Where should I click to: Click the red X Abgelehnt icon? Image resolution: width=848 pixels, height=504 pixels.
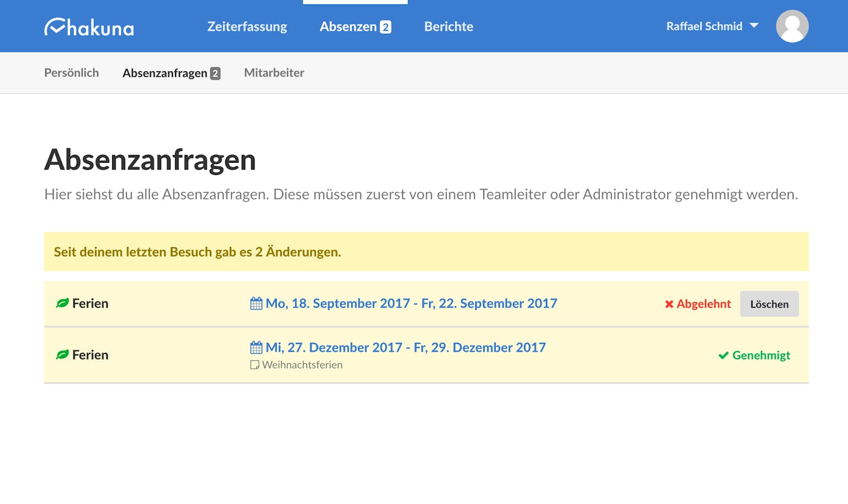(669, 304)
